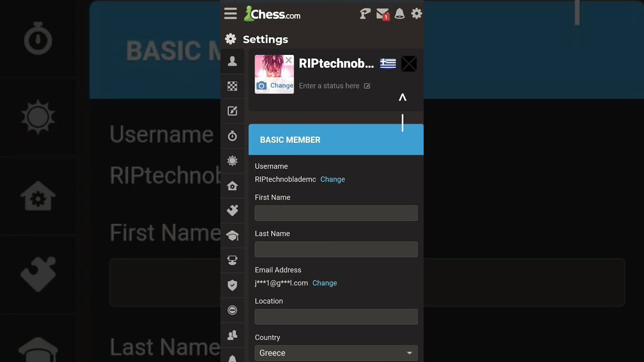
Task: Open the messages envelope icon
Action: [383, 14]
